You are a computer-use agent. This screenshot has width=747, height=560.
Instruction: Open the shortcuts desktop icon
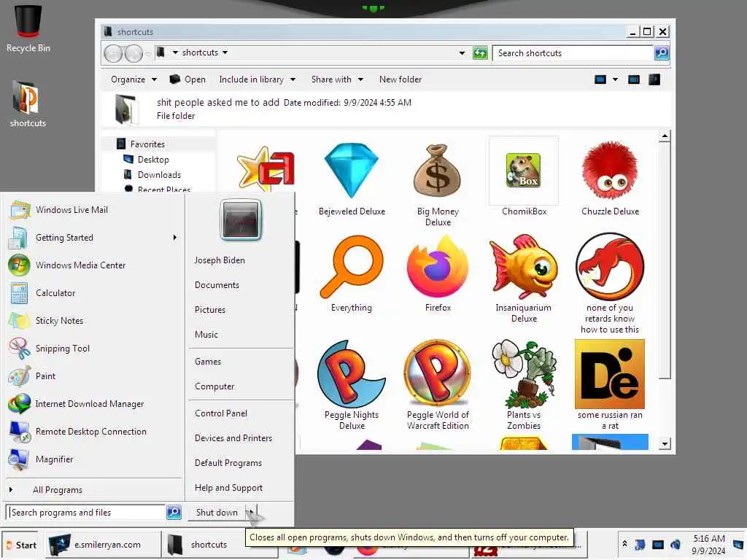28,104
